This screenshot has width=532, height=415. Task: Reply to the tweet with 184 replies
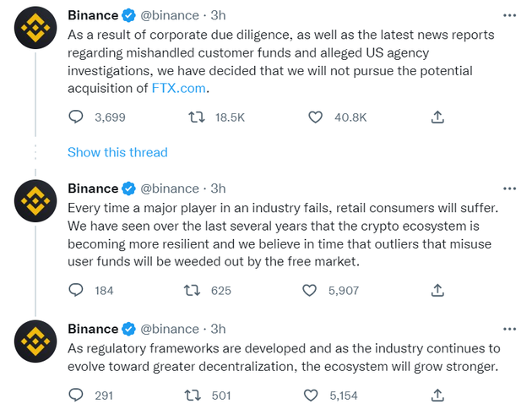[76, 291]
